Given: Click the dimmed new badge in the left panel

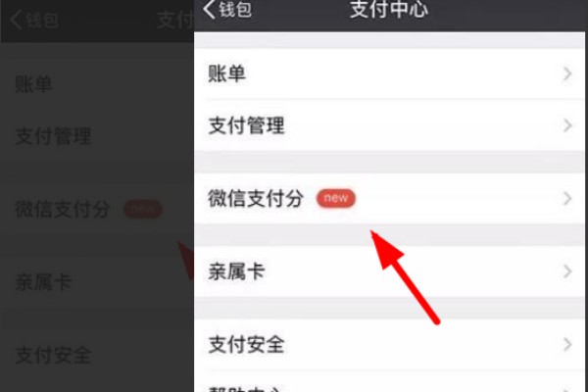Looking at the screenshot, I should [x=143, y=209].
